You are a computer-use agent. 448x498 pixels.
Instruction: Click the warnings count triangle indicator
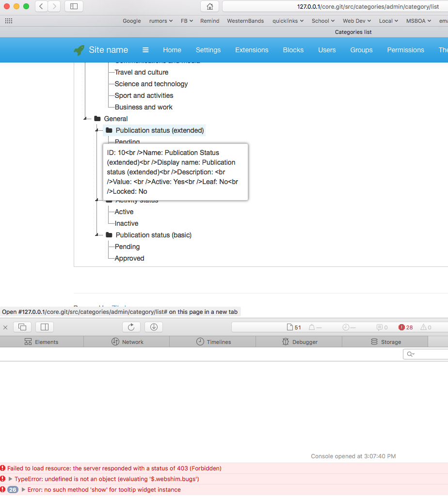coord(426,327)
